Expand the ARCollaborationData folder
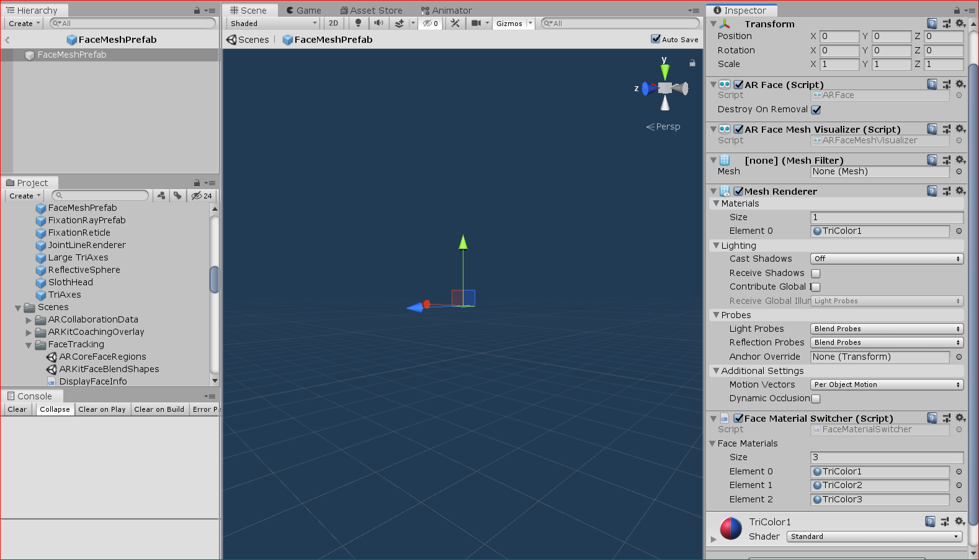 [x=29, y=320]
